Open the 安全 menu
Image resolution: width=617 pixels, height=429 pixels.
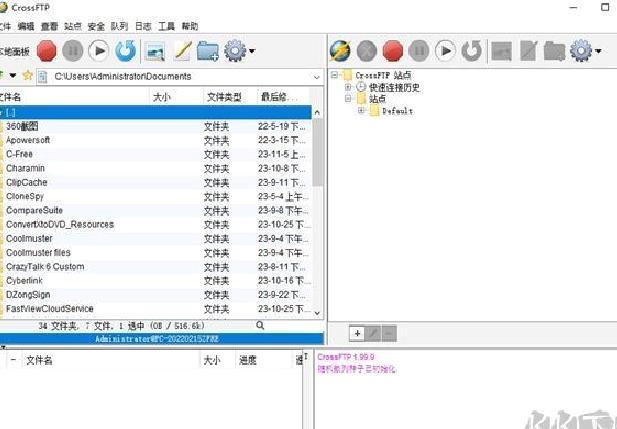96,26
